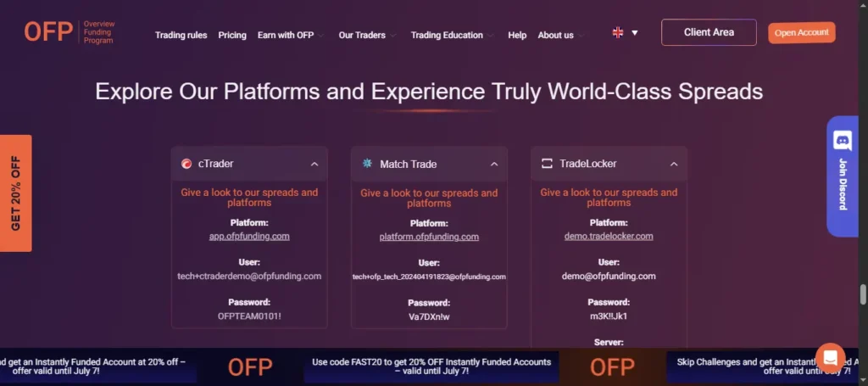
Task: Click the TradeLocker Server label
Action: pyautogui.click(x=609, y=342)
